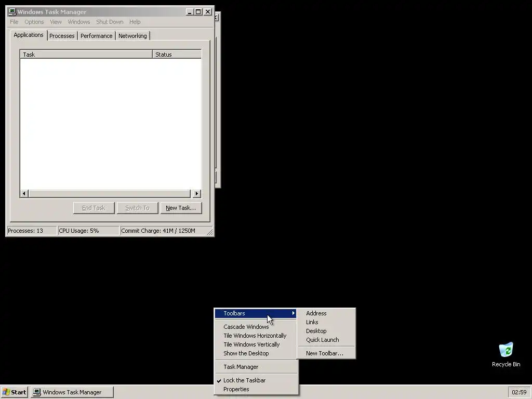Choose Task Manager from context menu
The width and height of the screenshot is (532, 399).
click(x=257, y=367)
